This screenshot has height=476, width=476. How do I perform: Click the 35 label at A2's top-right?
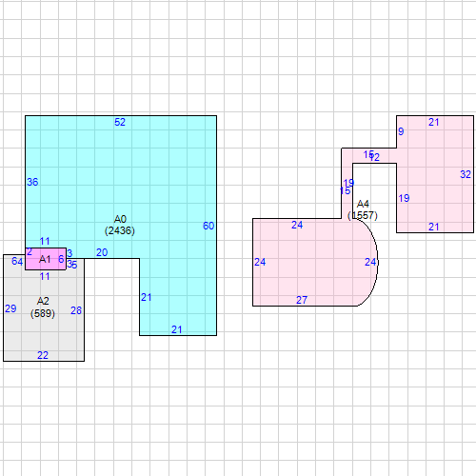pyautogui.click(x=72, y=265)
